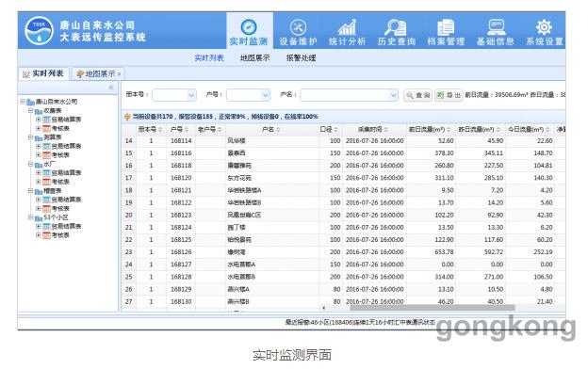This screenshot has height=369, width=588.
Task: Click the 导出 export button
Action: (449, 95)
